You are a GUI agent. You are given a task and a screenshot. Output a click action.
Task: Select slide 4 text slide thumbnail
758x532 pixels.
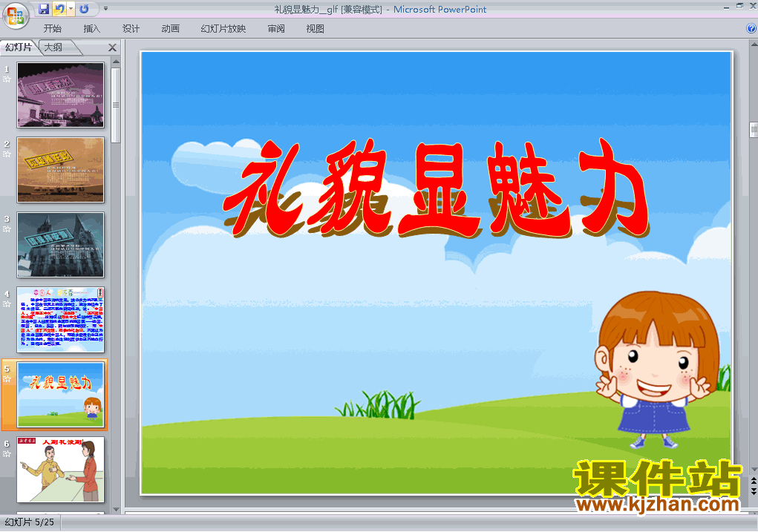coord(60,319)
